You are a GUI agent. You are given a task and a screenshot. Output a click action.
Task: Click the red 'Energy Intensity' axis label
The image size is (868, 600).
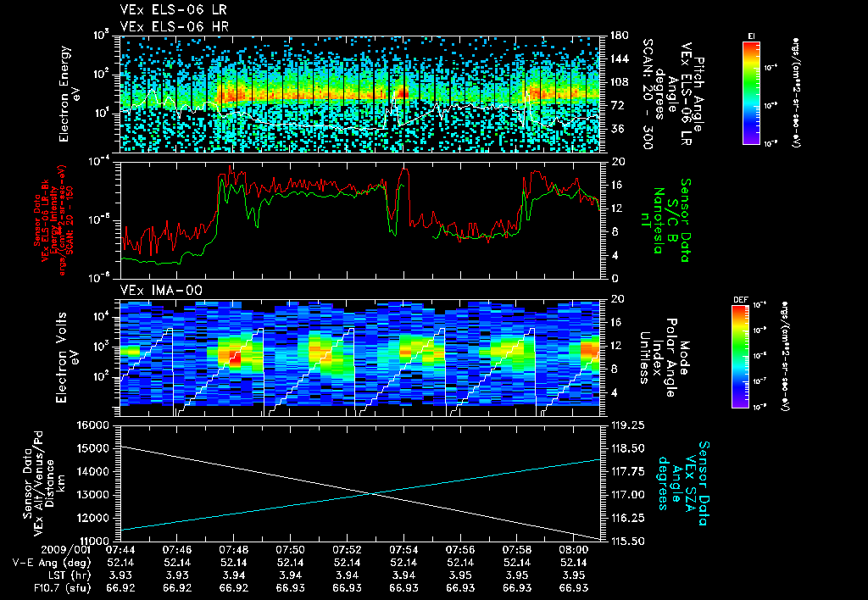tap(54, 219)
